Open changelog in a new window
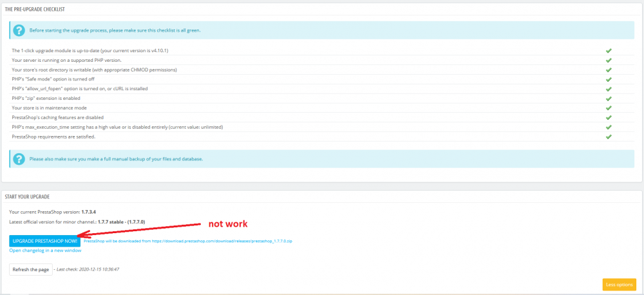Screen dimensions: 644x295 click(x=45, y=250)
